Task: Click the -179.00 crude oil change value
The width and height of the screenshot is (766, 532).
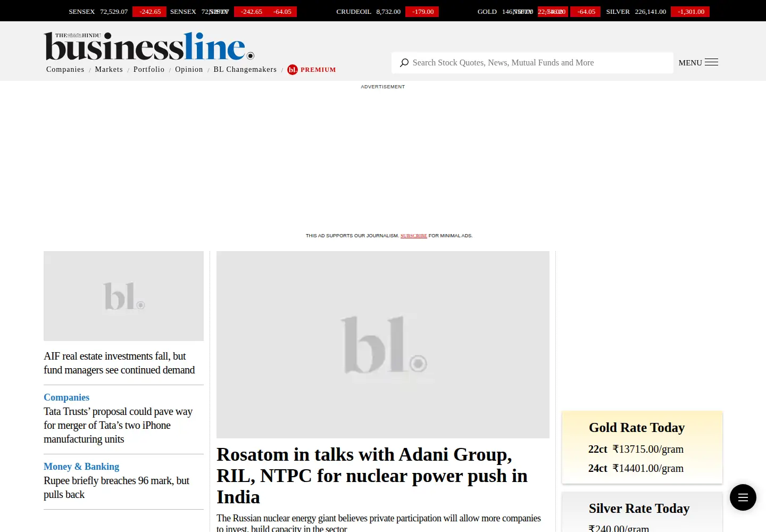Action: [422, 12]
